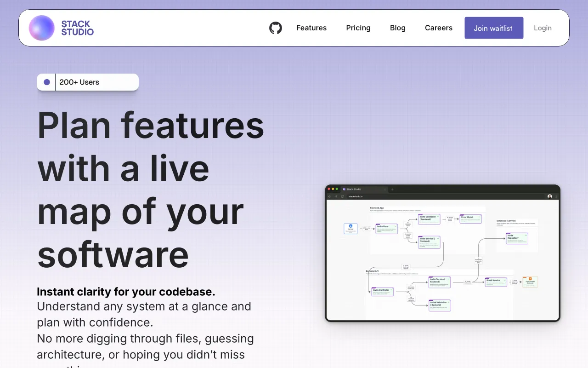The width and height of the screenshot is (588, 368).
Task: Click the "Backend API" group title in preview
Action: pos(372,271)
